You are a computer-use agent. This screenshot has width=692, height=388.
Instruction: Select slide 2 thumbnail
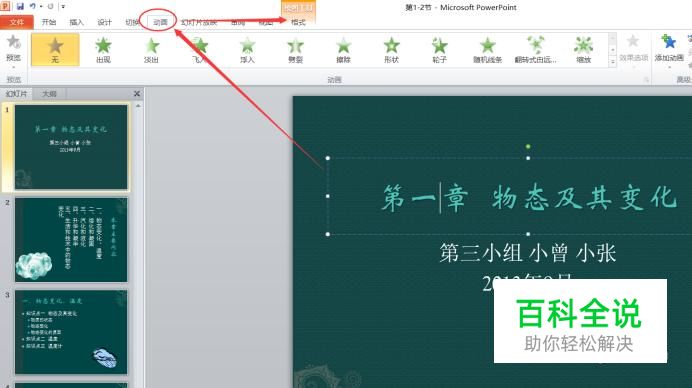click(71, 240)
